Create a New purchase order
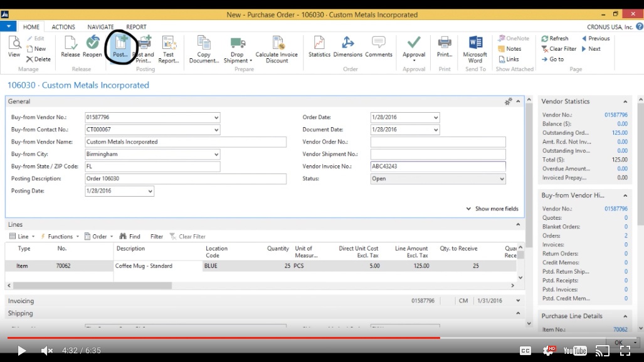Viewport: 644px width, 362px height. [36, 49]
